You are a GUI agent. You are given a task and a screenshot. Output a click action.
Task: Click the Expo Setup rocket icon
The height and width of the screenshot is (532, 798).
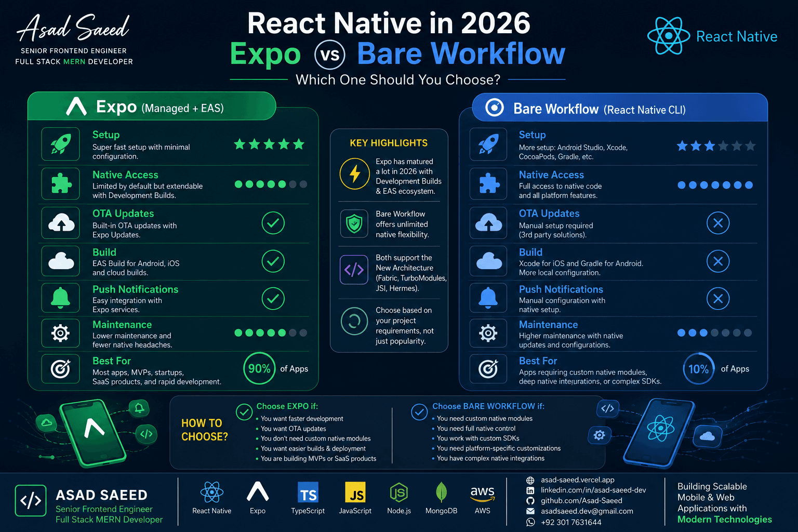point(61,144)
